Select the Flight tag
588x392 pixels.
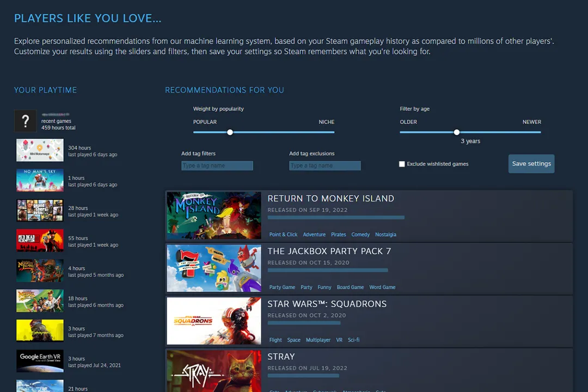click(275, 340)
